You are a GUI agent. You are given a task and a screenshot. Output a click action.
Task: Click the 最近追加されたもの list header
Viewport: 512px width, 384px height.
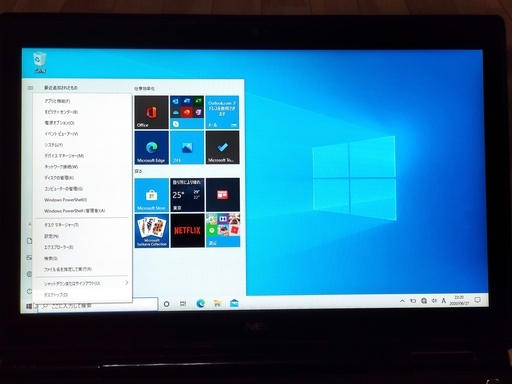click(61, 88)
